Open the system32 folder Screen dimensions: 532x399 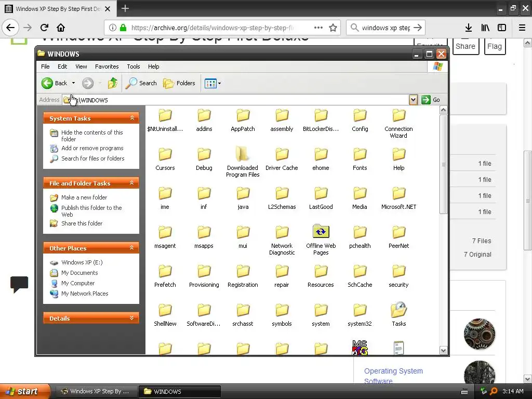coord(360,315)
